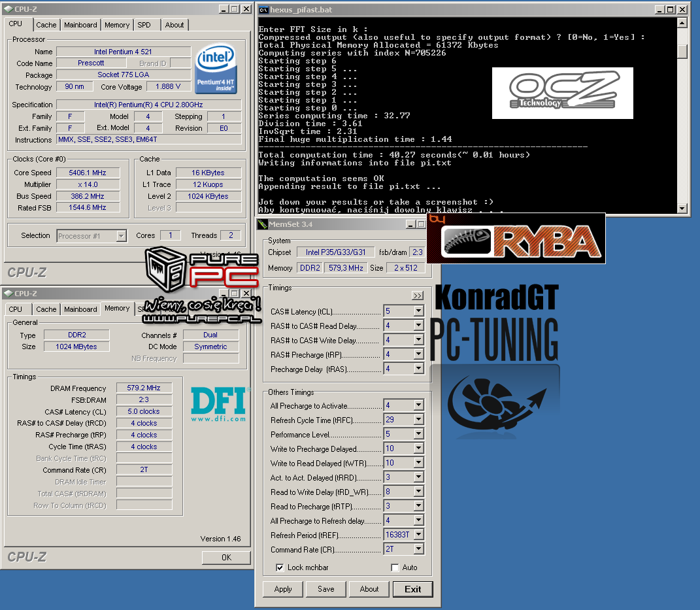
Task: Open the CAS# Latency (tCL) dropdown
Action: [418, 311]
